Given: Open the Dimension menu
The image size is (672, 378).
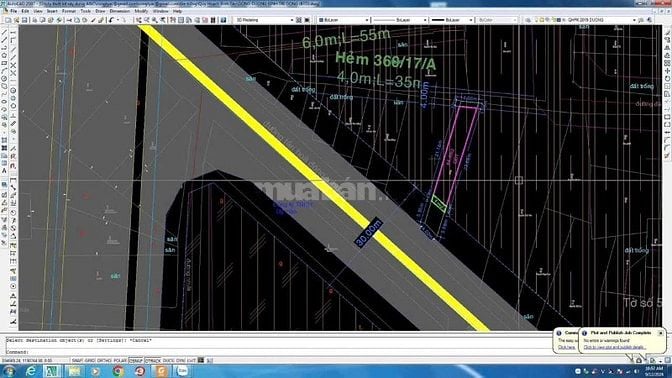Looking at the screenshot, I should (120, 11).
